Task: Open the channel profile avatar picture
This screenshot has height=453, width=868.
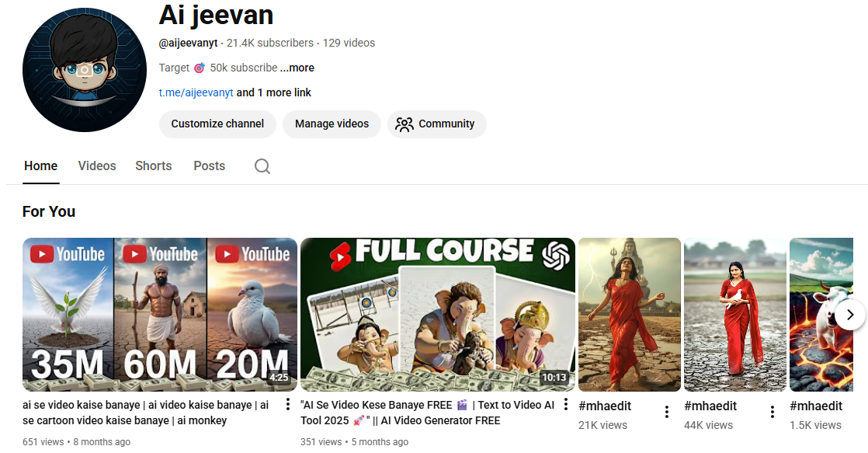Action: pyautogui.click(x=85, y=70)
